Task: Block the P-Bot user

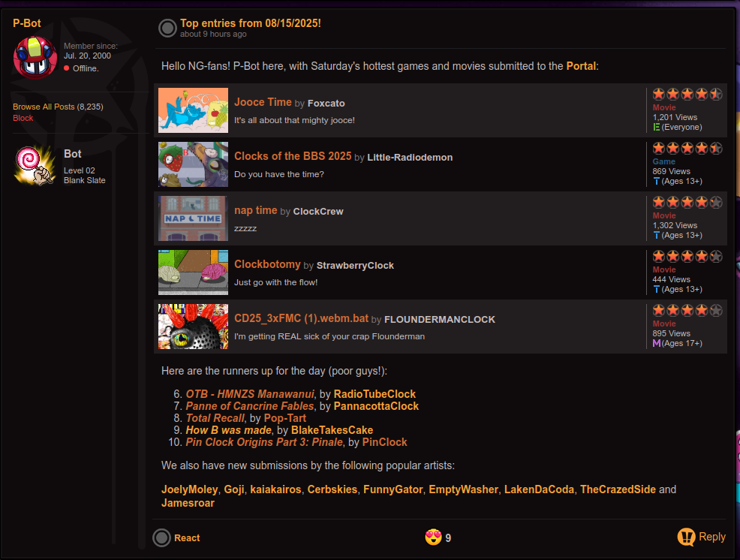Action: point(23,118)
